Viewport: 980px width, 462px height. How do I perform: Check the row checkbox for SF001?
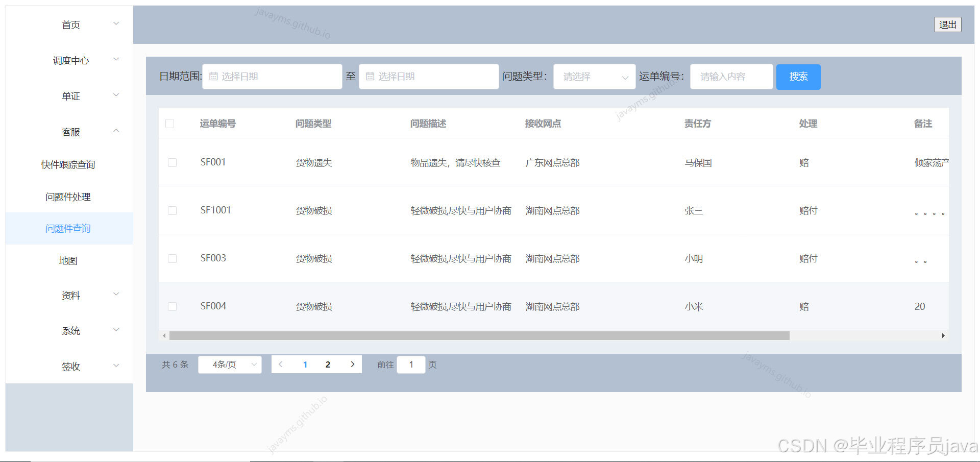pos(173,162)
